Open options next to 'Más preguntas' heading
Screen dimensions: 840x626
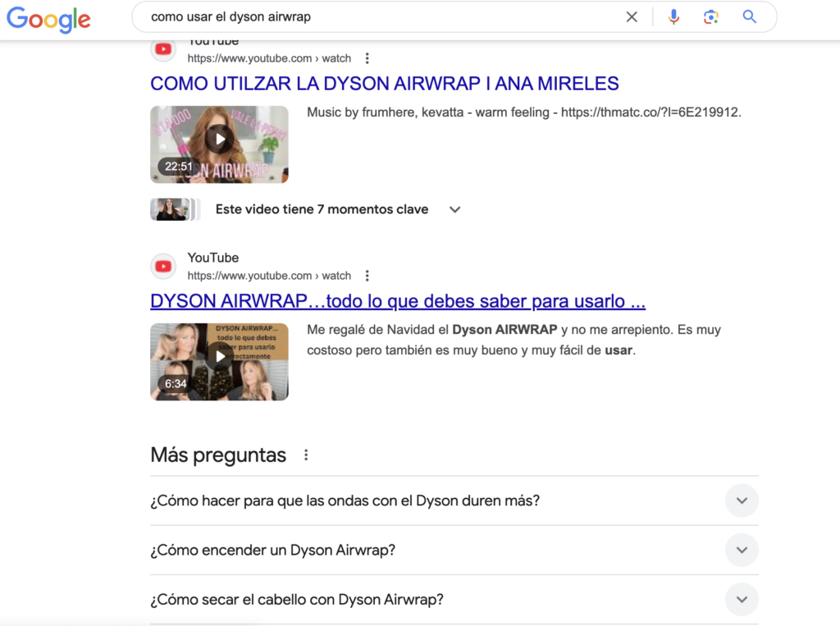coord(306,455)
